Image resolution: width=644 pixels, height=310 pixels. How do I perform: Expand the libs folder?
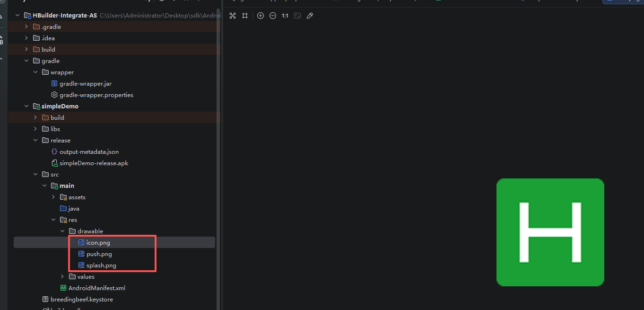pos(35,129)
